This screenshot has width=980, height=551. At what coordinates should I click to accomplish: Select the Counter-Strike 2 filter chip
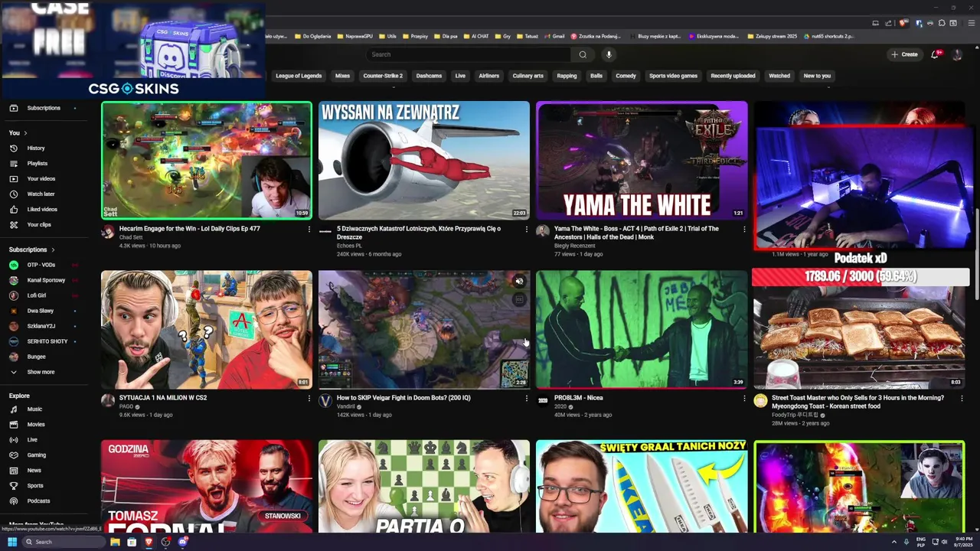point(383,76)
